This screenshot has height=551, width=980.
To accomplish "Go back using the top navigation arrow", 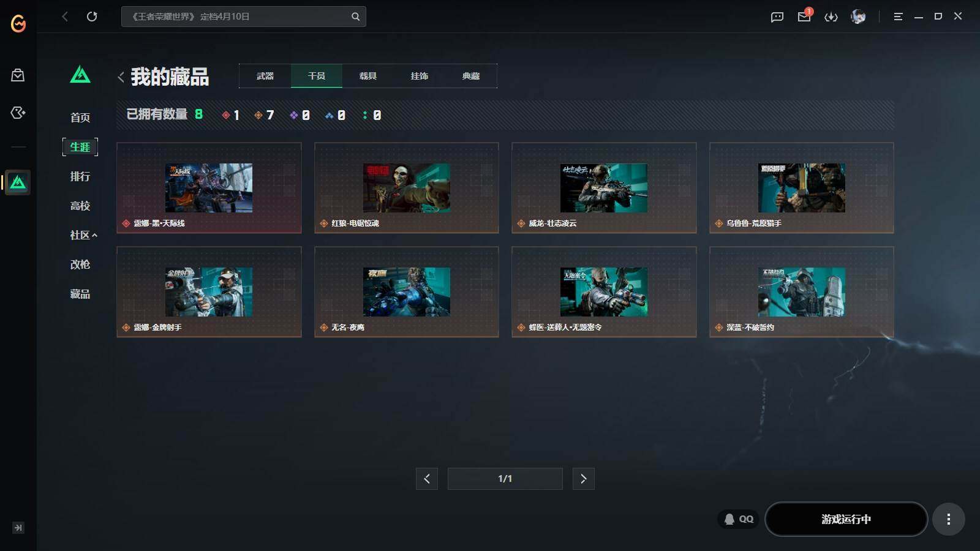I will [65, 17].
